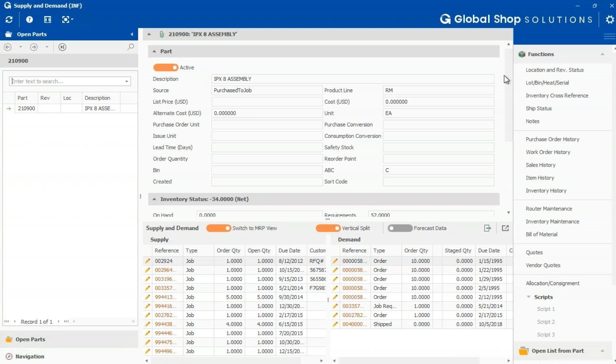Viewport: 616px width, 364px height.
Task: Click the refresh icon in the top toolbar
Action: coord(9,19)
